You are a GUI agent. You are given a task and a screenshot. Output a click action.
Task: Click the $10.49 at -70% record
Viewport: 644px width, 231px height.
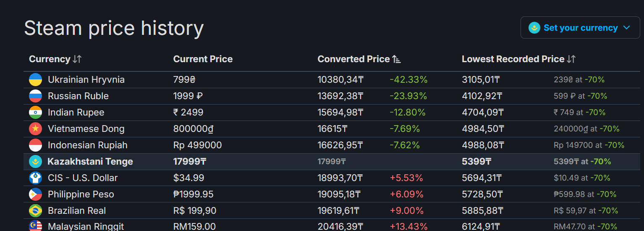[582, 178]
